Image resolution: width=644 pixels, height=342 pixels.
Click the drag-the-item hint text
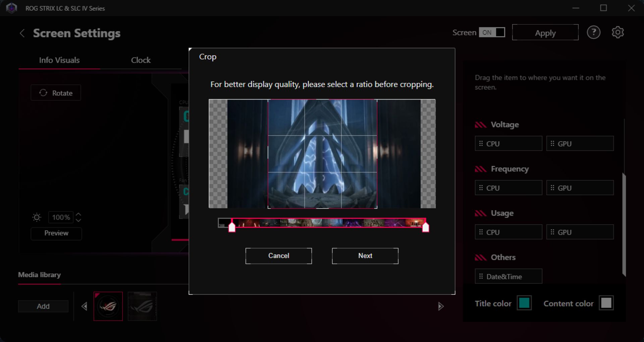(x=540, y=82)
